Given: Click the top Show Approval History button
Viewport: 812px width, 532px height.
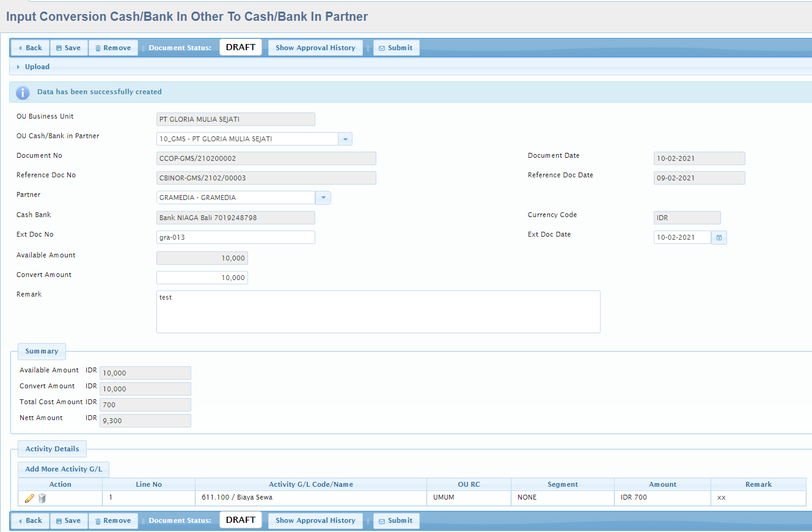Looking at the screenshot, I should tap(315, 48).
